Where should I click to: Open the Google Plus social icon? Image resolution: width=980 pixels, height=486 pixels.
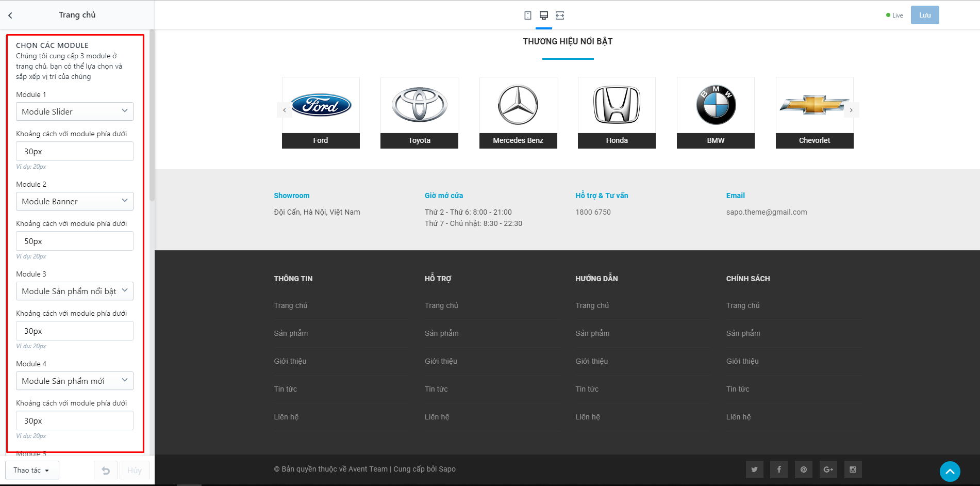[828, 469]
